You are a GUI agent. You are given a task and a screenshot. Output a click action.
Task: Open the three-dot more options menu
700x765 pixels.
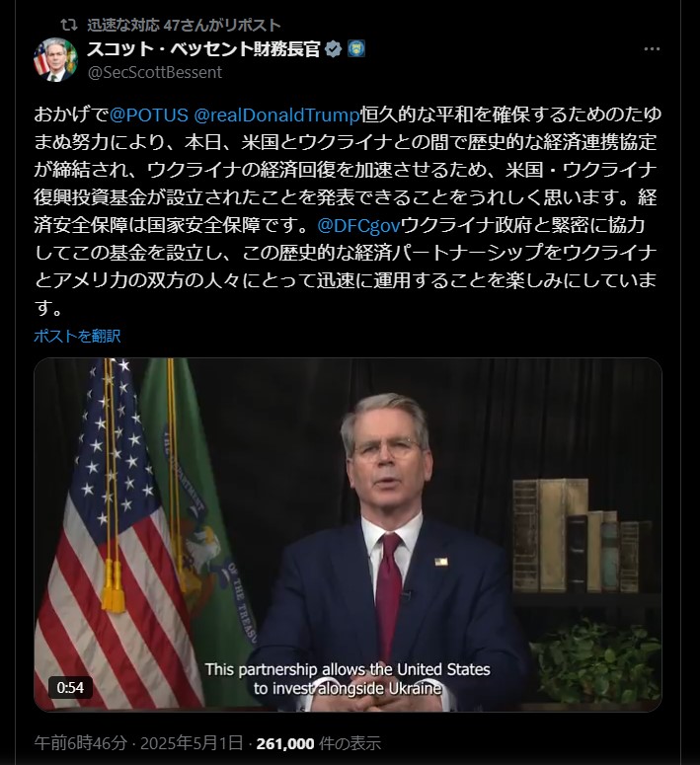(652, 48)
